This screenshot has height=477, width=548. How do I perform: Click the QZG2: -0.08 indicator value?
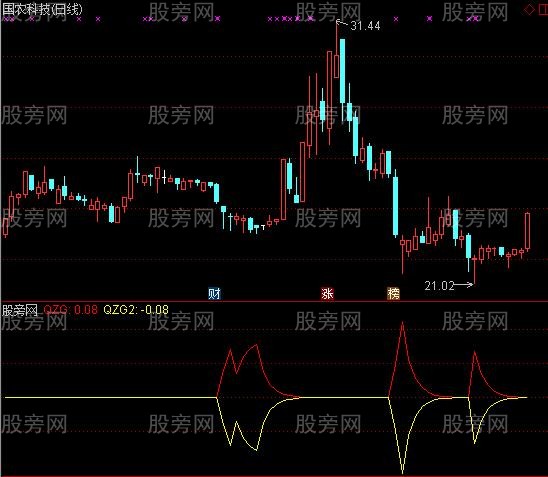tap(136, 310)
